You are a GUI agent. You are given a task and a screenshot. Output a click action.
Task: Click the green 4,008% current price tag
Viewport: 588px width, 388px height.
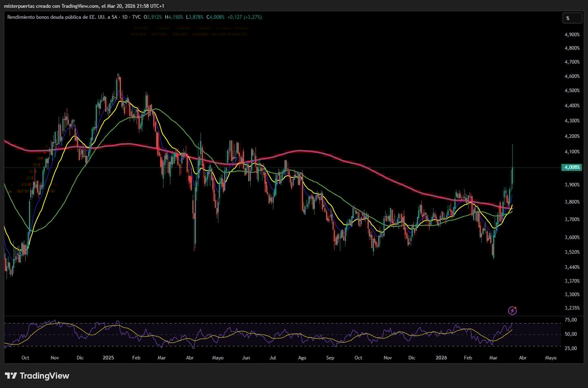pos(572,167)
